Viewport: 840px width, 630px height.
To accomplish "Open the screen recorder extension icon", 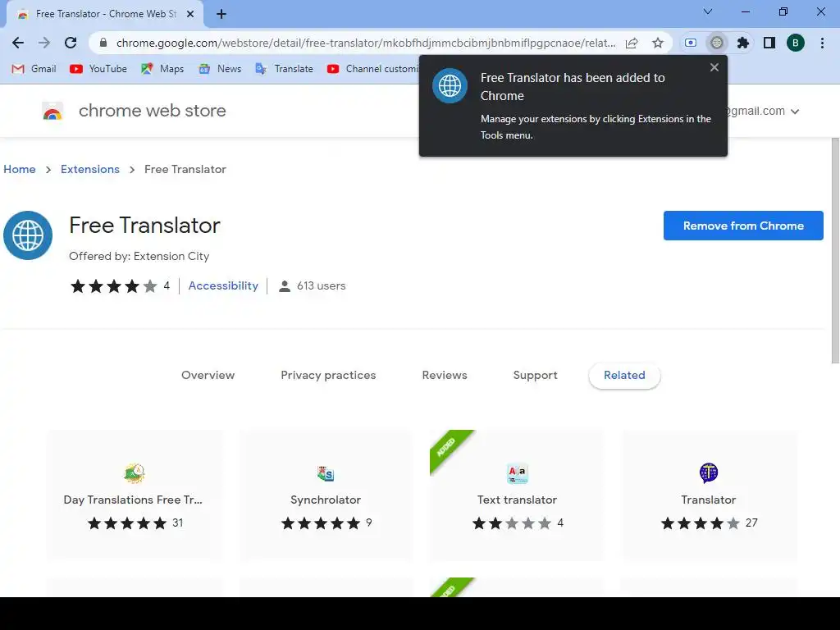I will click(x=691, y=43).
